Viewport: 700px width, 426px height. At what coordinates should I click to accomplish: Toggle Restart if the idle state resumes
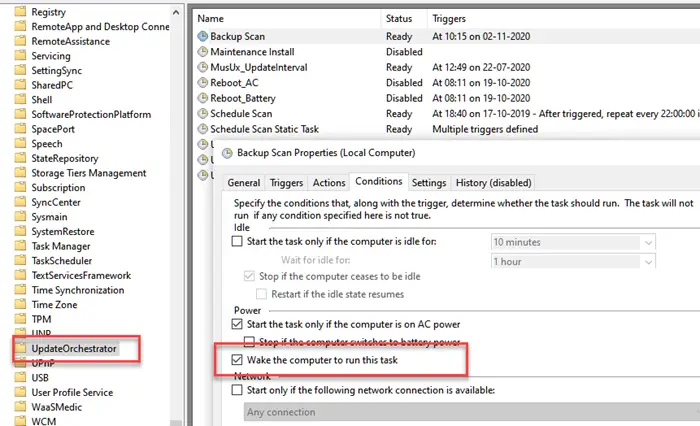coord(261,294)
